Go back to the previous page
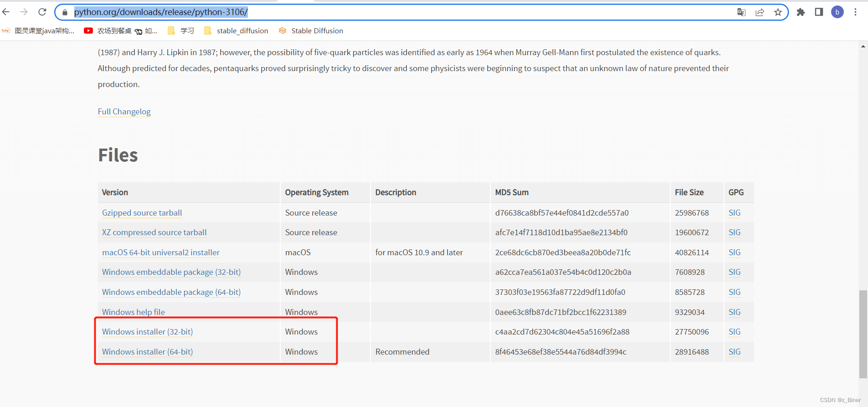 coord(6,12)
